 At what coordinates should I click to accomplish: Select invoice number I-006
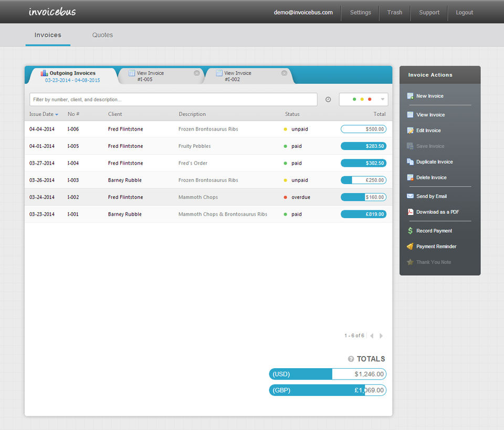click(x=73, y=129)
